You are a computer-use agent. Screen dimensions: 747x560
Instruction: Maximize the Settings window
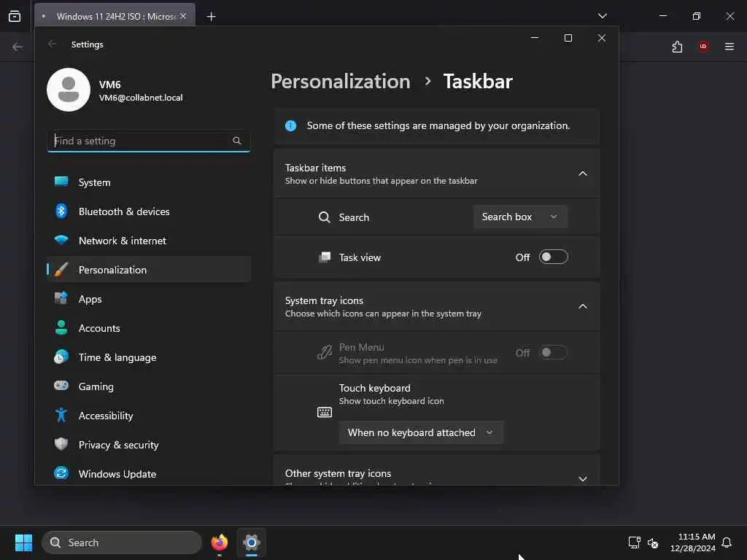click(568, 38)
